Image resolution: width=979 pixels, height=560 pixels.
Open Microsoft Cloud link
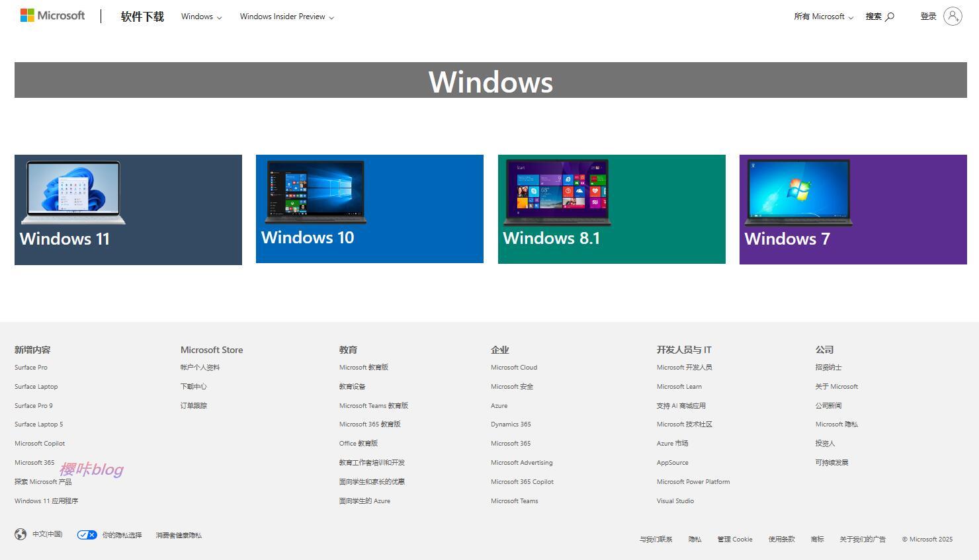pos(514,368)
